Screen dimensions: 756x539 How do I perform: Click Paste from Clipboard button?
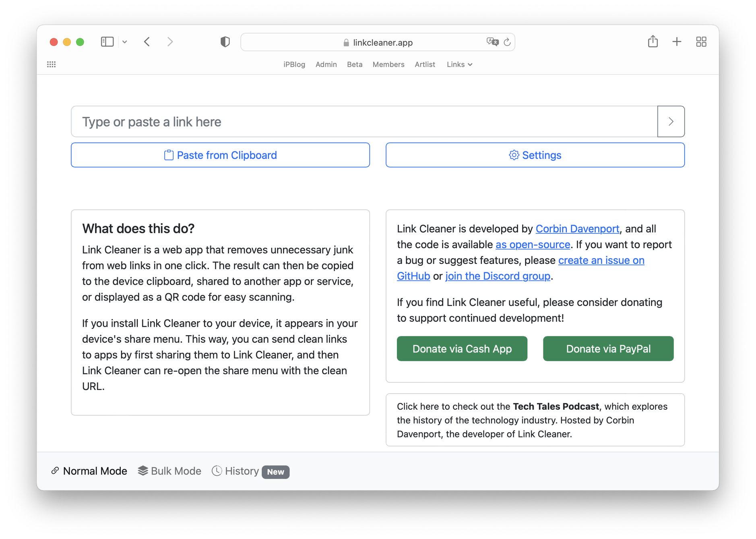220,155
